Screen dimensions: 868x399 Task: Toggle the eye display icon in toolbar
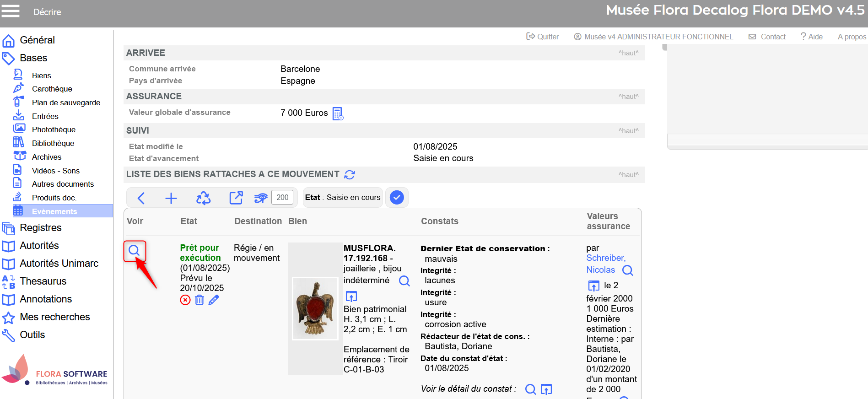tap(261, 198)
